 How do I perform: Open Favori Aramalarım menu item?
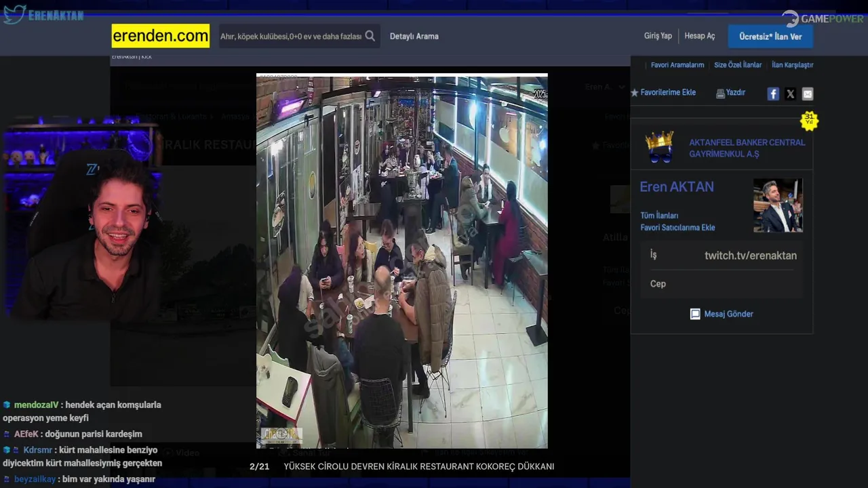pos(677,65)
